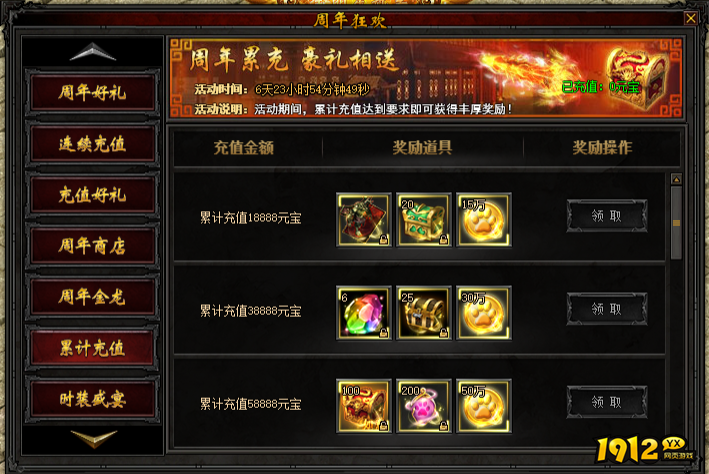Click the dark treasure chest reward (25)
Viewport: 709px width, 474px height.
pyautogui.click(x=424, y=313)
